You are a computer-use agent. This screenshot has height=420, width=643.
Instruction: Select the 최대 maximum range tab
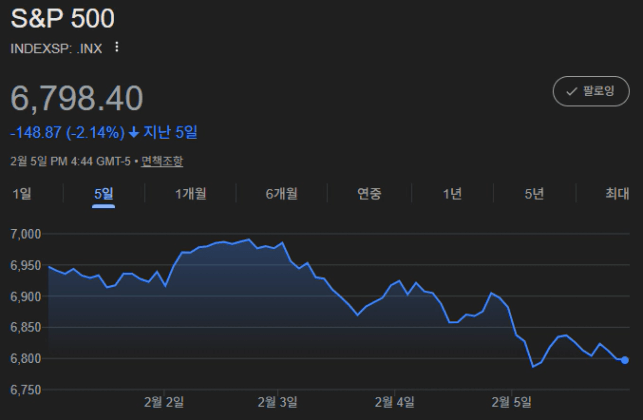[x=617, y=193]
